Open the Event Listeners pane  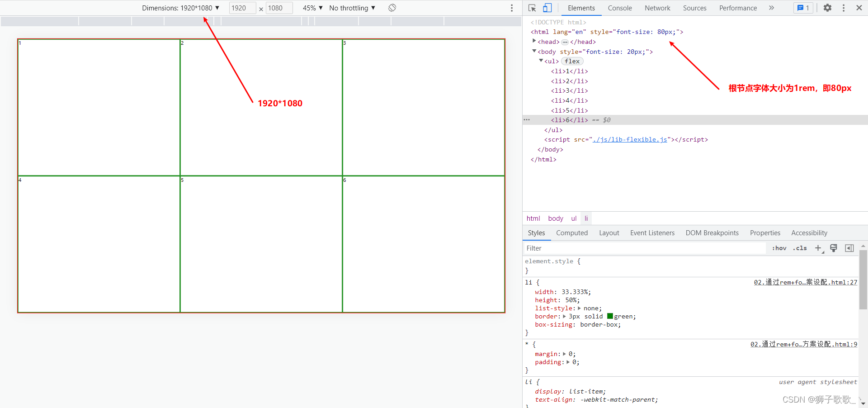(652, 233)
